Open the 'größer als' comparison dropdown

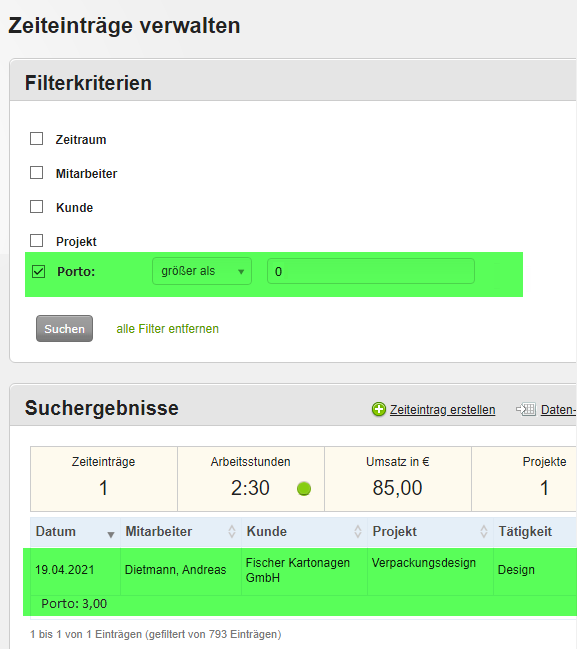202,271
